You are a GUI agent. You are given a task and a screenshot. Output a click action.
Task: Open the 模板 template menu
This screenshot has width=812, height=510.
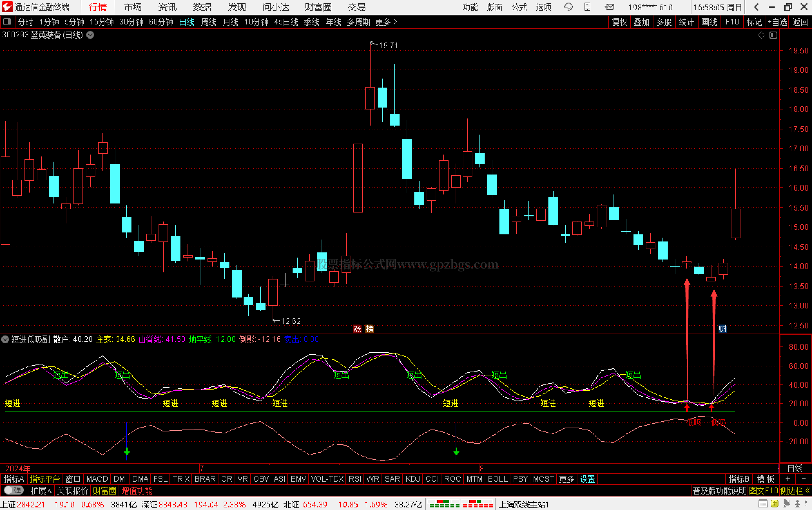tap(766, 479)
